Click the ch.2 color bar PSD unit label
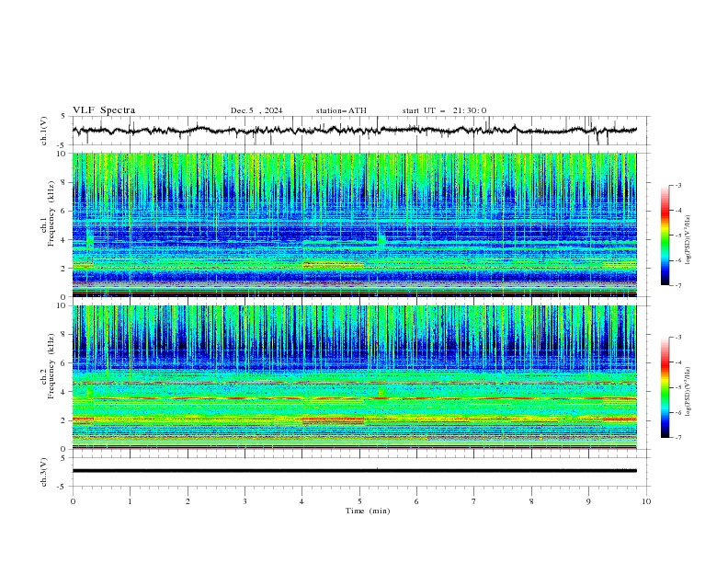This screenshot has height=563, width=728. coord(688,391)
